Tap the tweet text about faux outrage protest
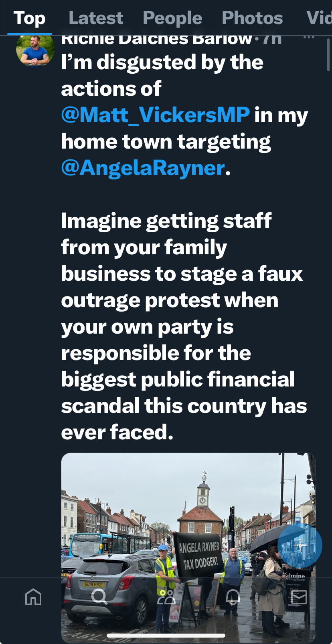Screen dimensions: 332x644 click(x=184, y=327)
